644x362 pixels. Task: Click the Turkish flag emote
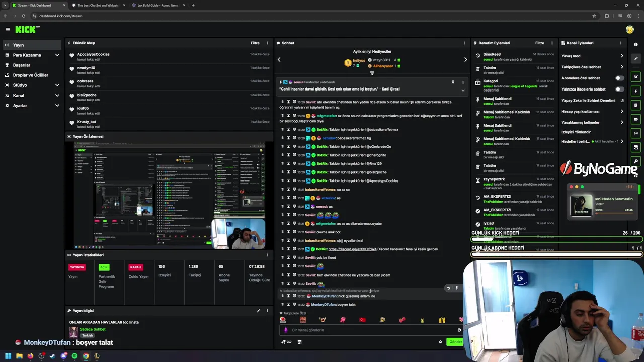pos(362,320)
